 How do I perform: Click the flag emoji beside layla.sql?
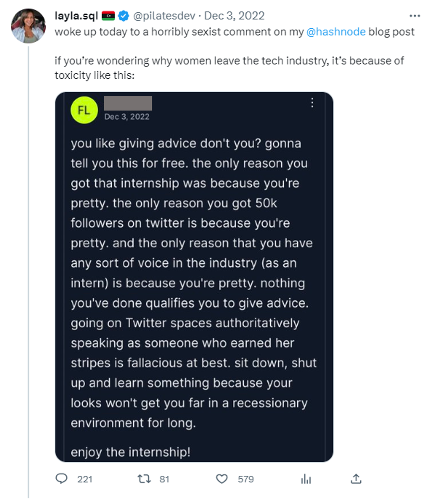(x=108, y=15)
